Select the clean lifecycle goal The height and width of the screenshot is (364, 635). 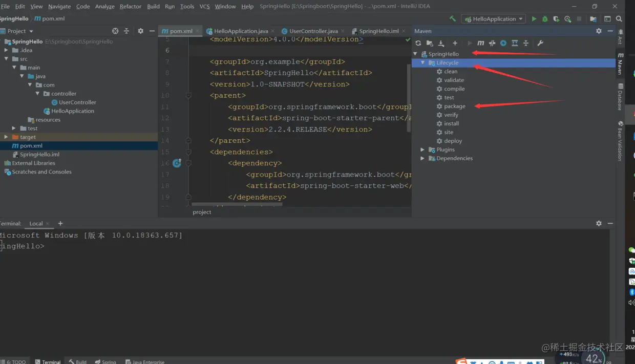coord(451,71)
